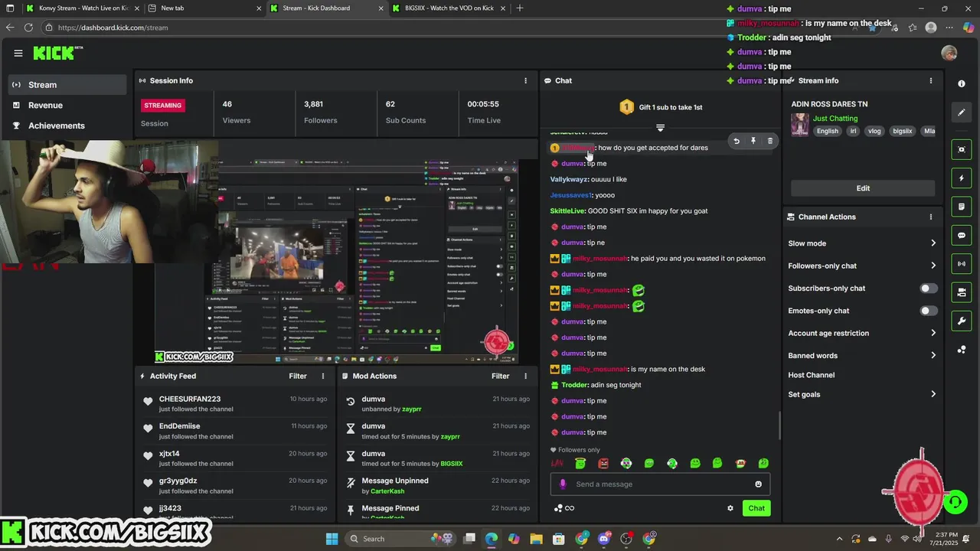Delete the highlighted chat message
This screenshot has width=980, height=551.
click(x=770, y=141)
